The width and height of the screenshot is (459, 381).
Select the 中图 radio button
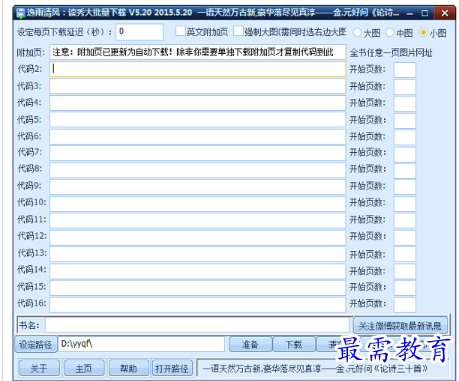390,32
